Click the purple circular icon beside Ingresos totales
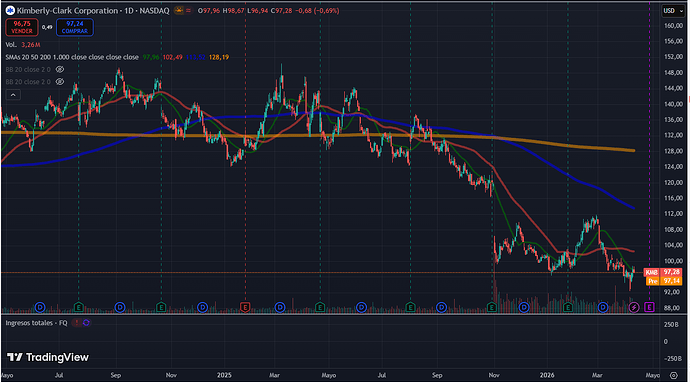The width and height of the screenshot is (690, 382). [x=86, y=323]
